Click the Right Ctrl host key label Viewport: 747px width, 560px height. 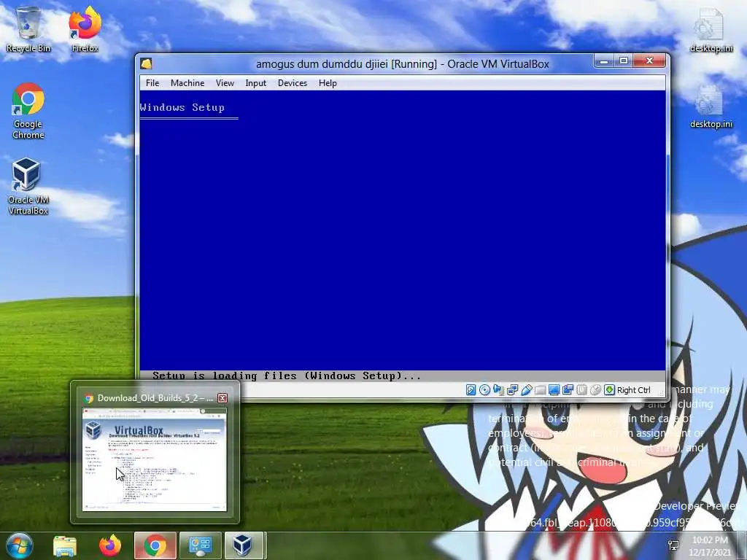coord(634,390)
